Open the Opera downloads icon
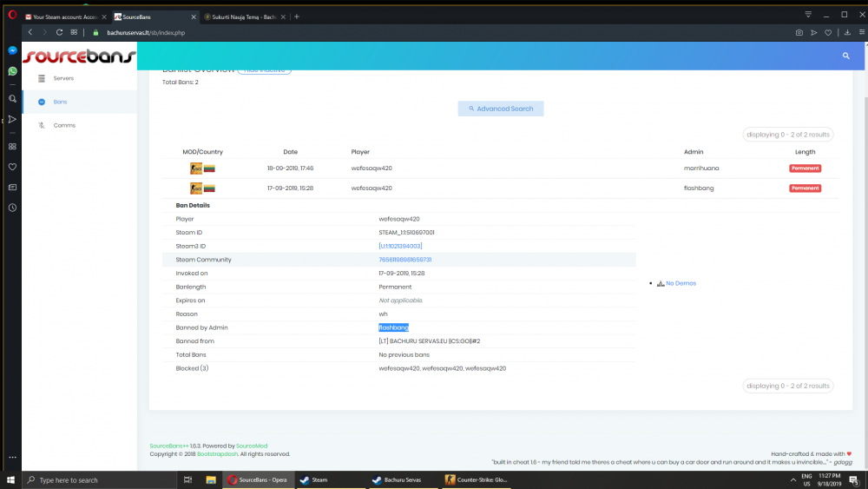Screen dimensions: 868x489 (x=846, y=32)
